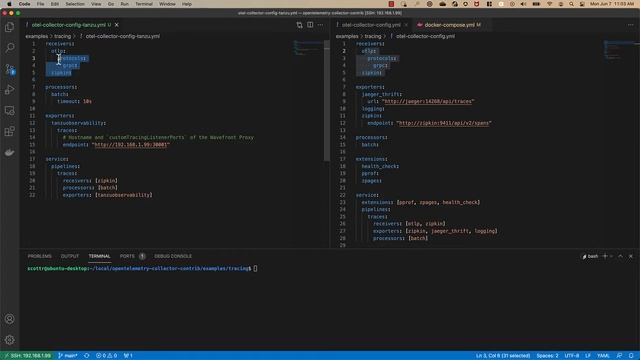Switch to the PROBLEMS panel tab
Screen dimensions: 640x360
click(40, 256)
